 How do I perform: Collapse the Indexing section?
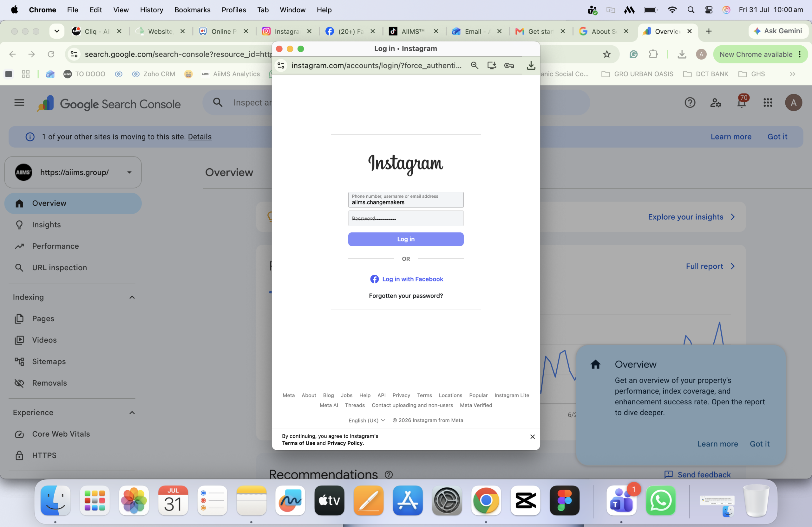click(132, 297)
